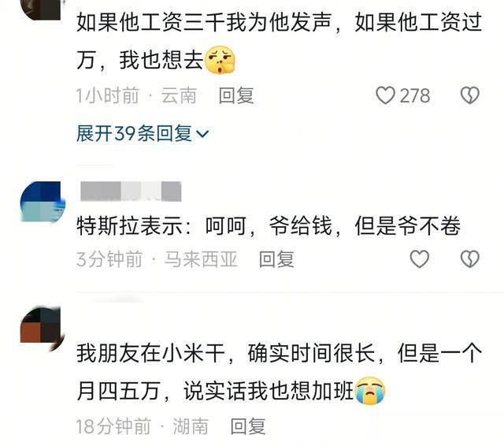Open 展开39条回复 reply thread
504x446 pixels.
click(x=143, y=133)
